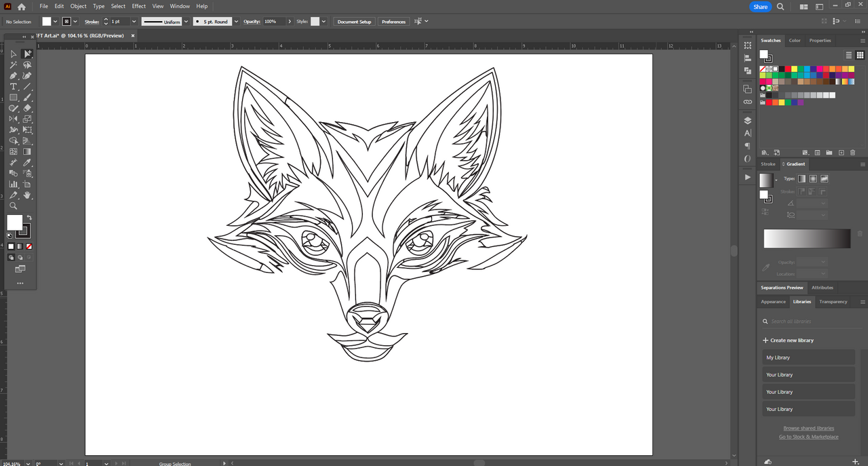The height and width of the screenshot is (466, 868).
Task: Open the Object menu
Action: coord(79,6)
